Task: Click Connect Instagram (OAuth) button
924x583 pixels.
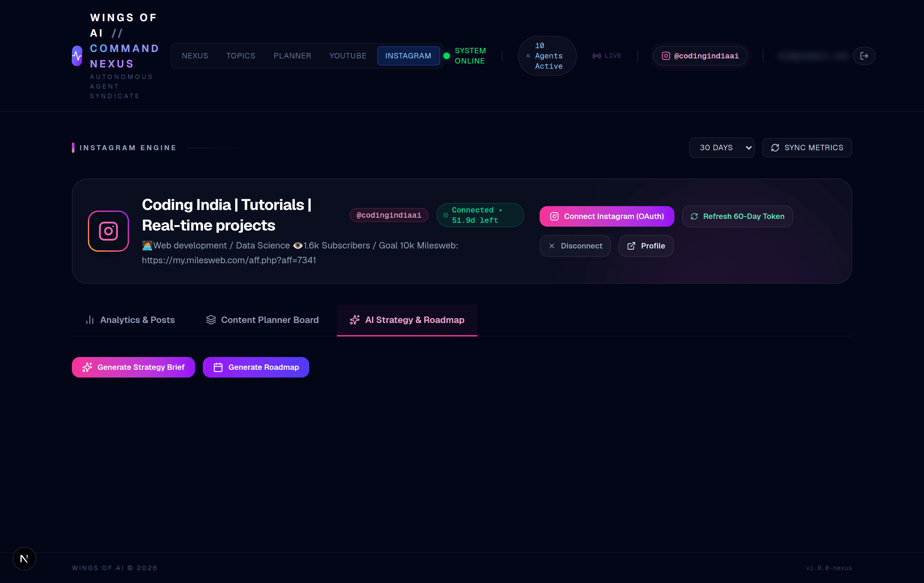Action: 607,217
